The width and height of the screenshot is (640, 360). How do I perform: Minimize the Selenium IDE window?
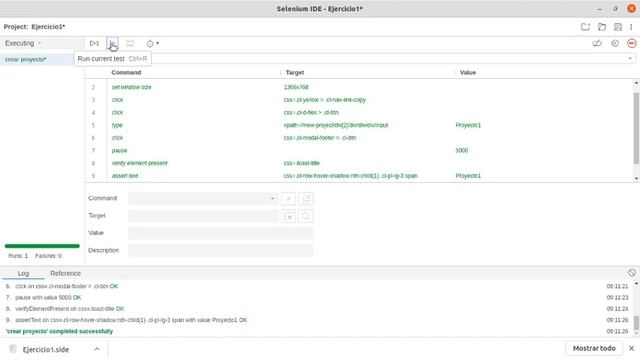pos(599,9)
